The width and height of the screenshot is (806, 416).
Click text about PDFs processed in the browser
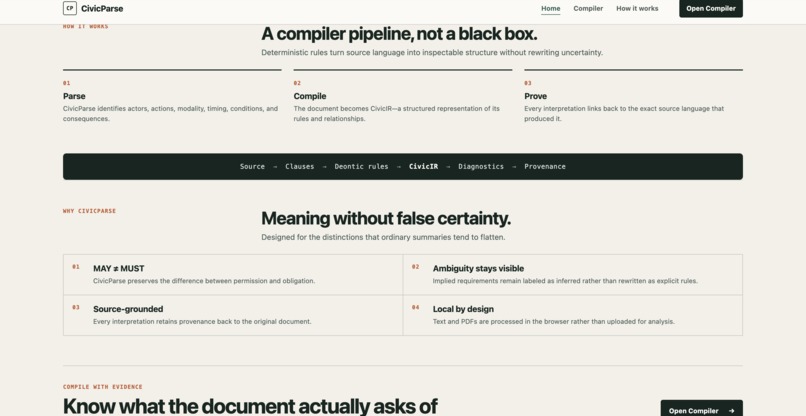click(x=554, y=321)
